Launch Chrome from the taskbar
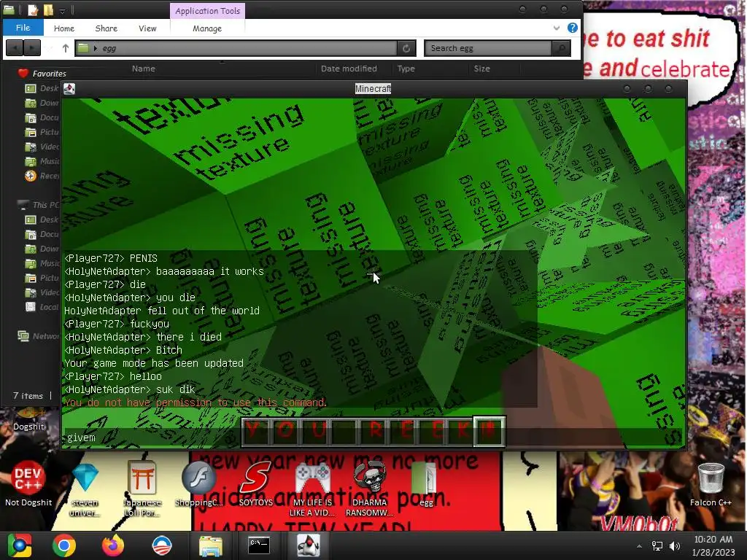 pyautogui.click(x=64, y=545)
